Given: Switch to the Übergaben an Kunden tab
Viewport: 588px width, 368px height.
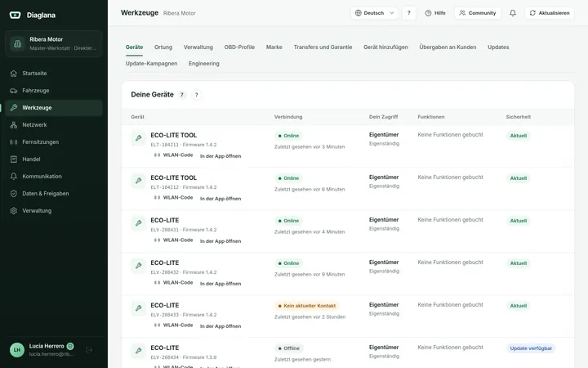Looking at the screenshot, I should point(448,47).
